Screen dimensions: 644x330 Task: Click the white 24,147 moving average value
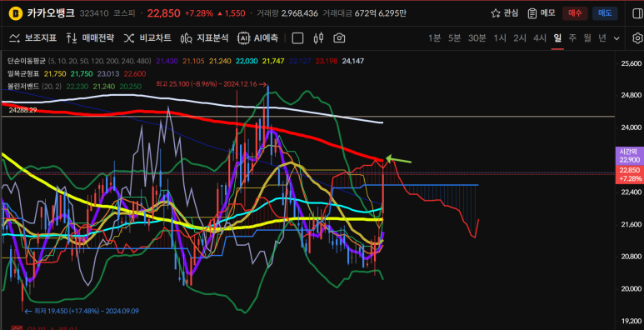pyautogui.click(x=352, y=61)
